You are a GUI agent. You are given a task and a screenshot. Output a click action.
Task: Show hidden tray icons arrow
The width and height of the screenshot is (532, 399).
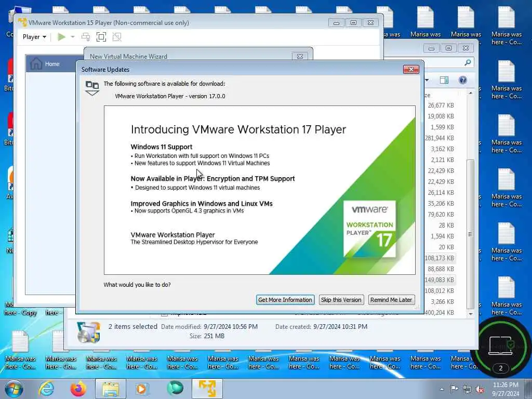(442, 389)
